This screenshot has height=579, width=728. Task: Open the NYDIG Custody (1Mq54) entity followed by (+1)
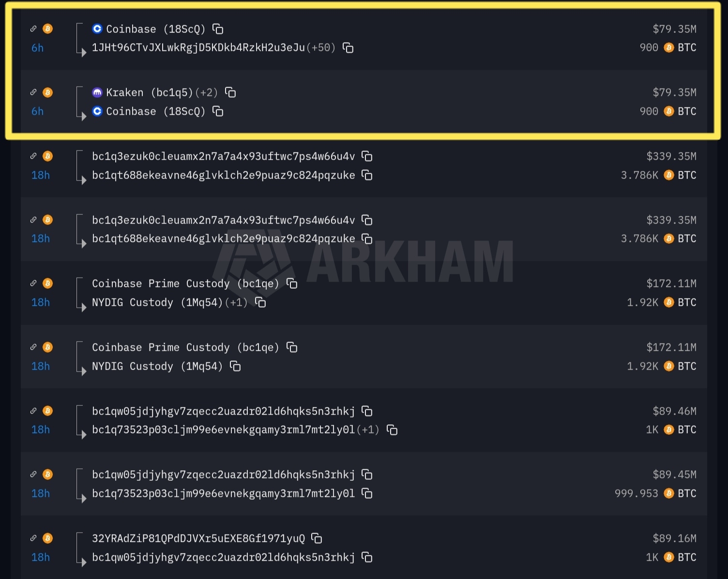(x=157, y=302)
